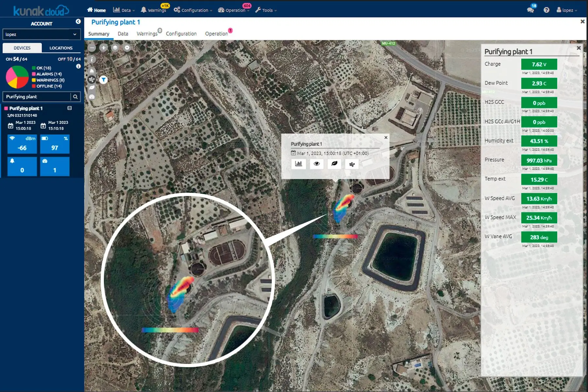Toggle the wind plume layer icon on map toolbar

tap(92, 79)
